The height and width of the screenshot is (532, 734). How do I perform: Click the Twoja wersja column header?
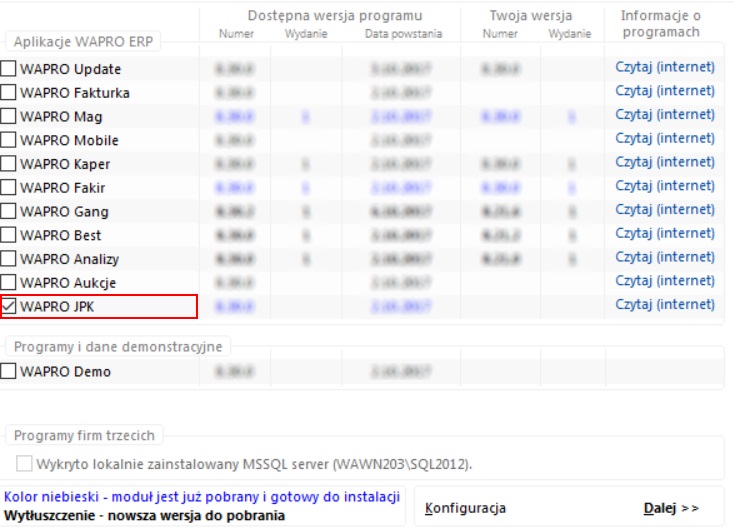click(x=531, y=15)
